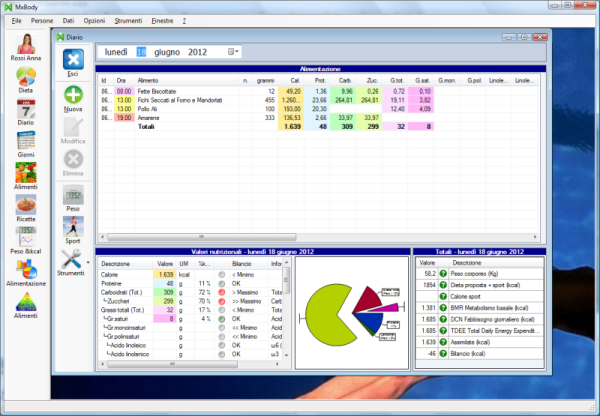The width and height of the screenshot is (600, 416).
Task: Open the Peso scale tool
Action: (73, 195)
